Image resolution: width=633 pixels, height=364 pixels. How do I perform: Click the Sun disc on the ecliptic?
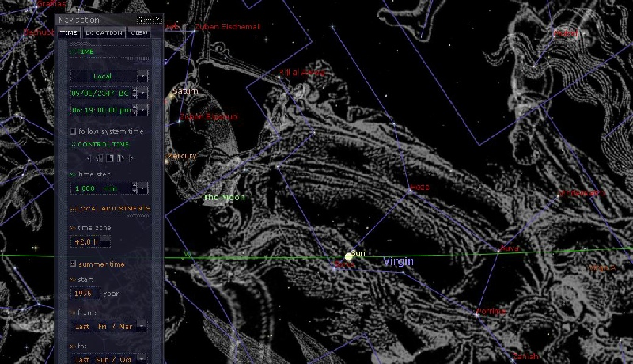[x=348, y=256]
